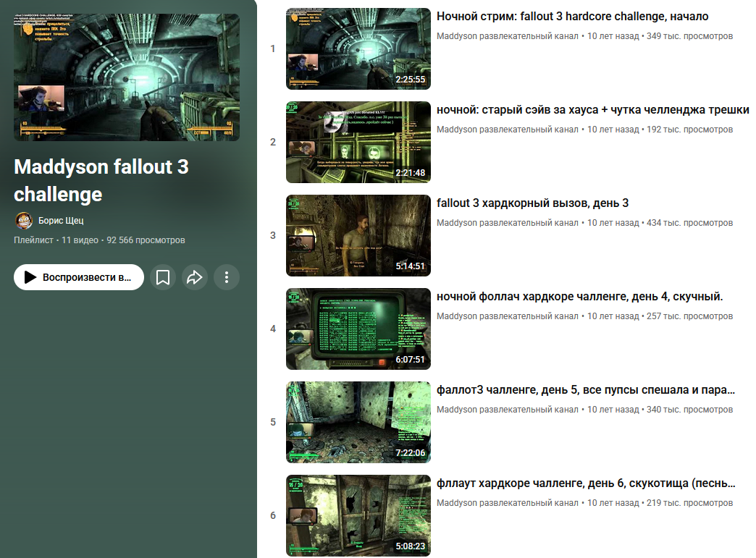Image resolution: width=756 pixels, height=558 pixels.
Task: Open the three-dot more actions menu
Action: pos(227,277)
